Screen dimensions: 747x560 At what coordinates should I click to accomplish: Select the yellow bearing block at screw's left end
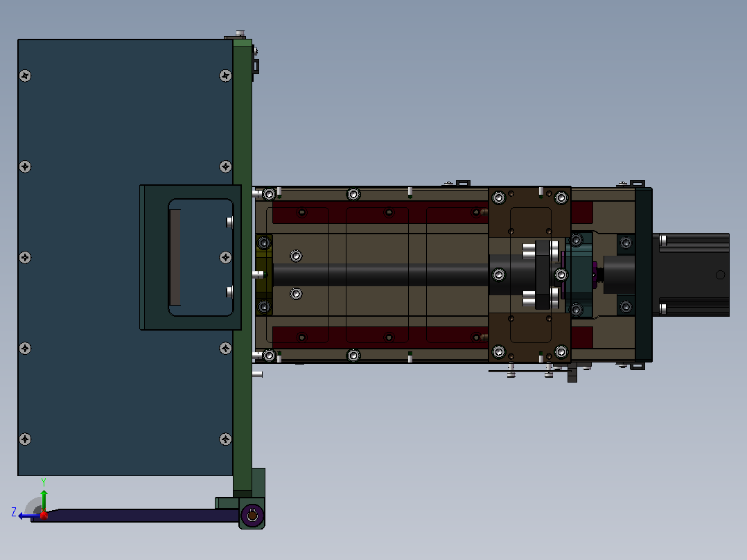pos(264,274)
